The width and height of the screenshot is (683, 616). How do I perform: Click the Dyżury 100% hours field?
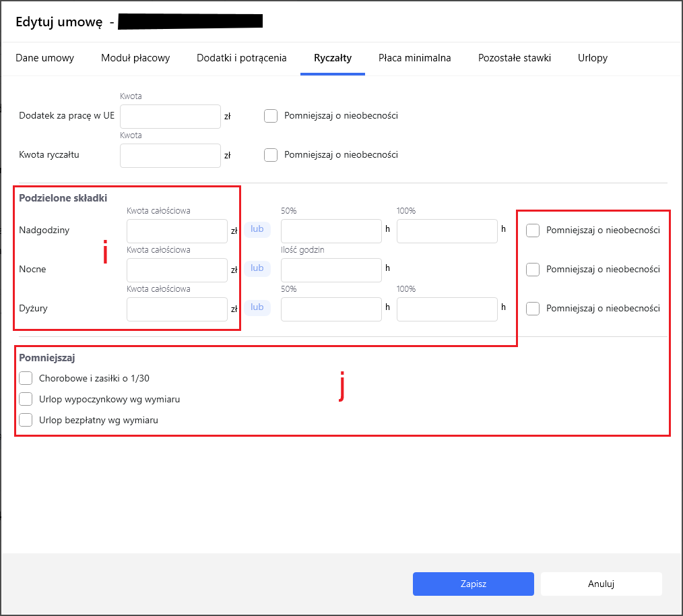[x=447, y=309]
